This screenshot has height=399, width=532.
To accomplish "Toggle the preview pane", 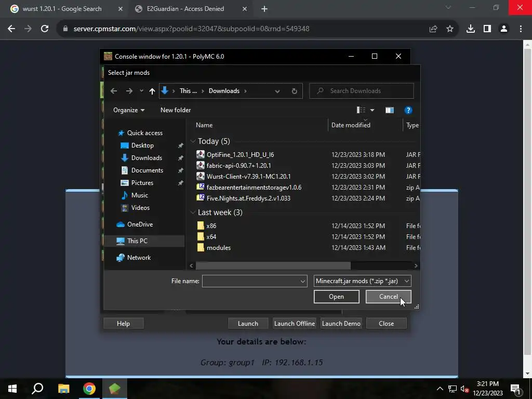I will 390,110.
